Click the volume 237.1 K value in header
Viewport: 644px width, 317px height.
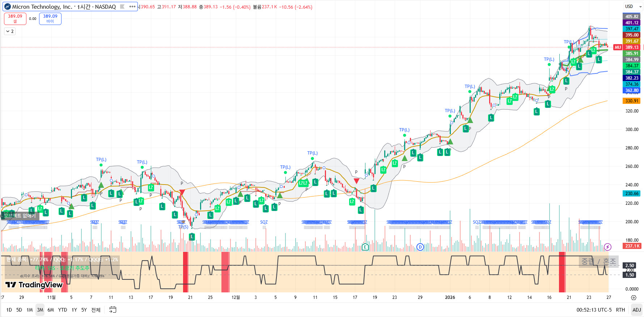point(270,7)
